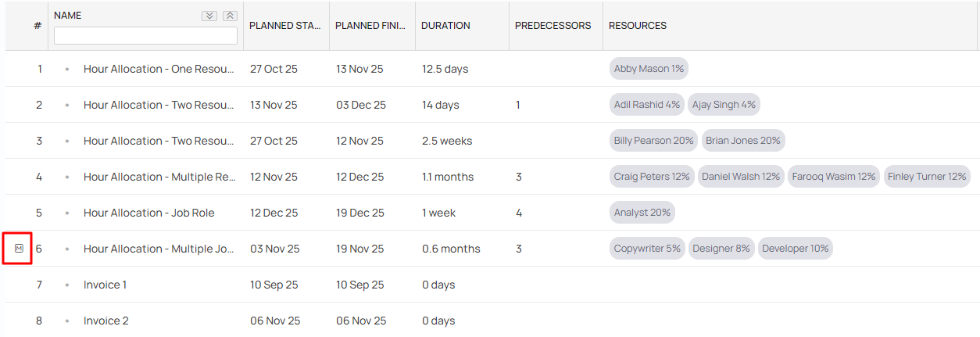Open the Invoice 2 task row
The height and width of the screenshot is (337, 980).
coord(106,321)
